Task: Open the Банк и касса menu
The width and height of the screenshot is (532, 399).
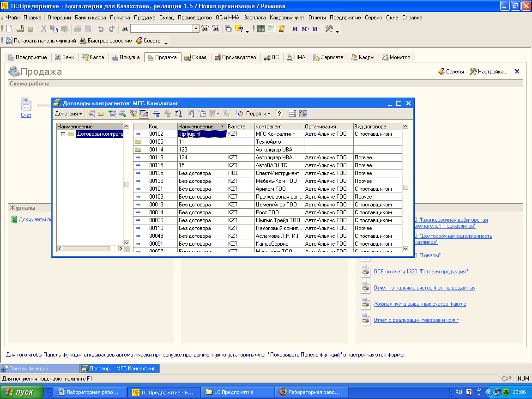Action: pyautogui.click(x=90, y=18)
